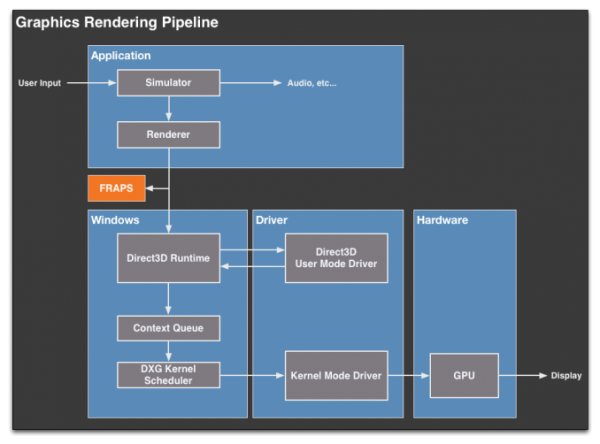This screenshot has width=600, height=444.
Task: Select the Application panel heading
Action: 121,56
